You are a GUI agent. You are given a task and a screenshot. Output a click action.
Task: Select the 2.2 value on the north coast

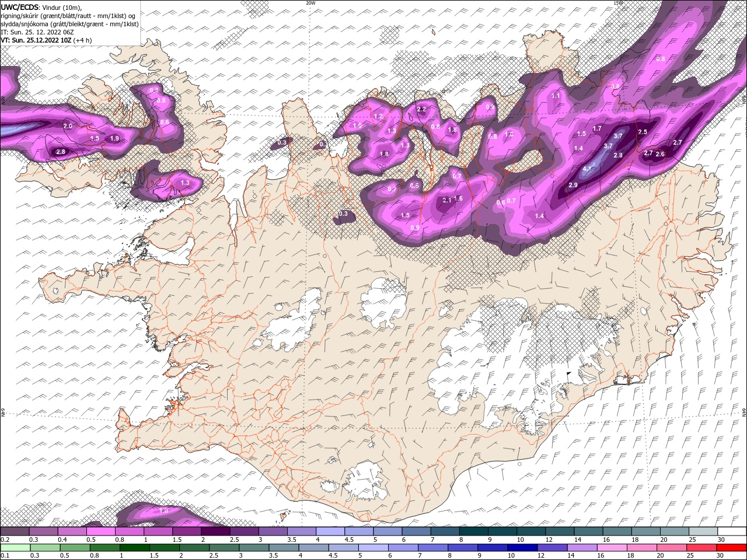421,109
